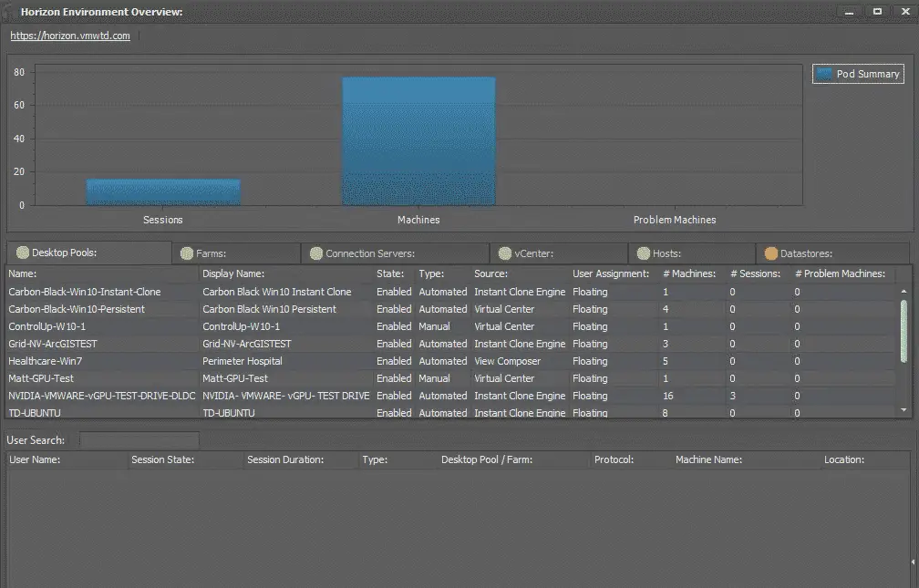
Task: Switch to the Farms tab
Action: (237, 253)
